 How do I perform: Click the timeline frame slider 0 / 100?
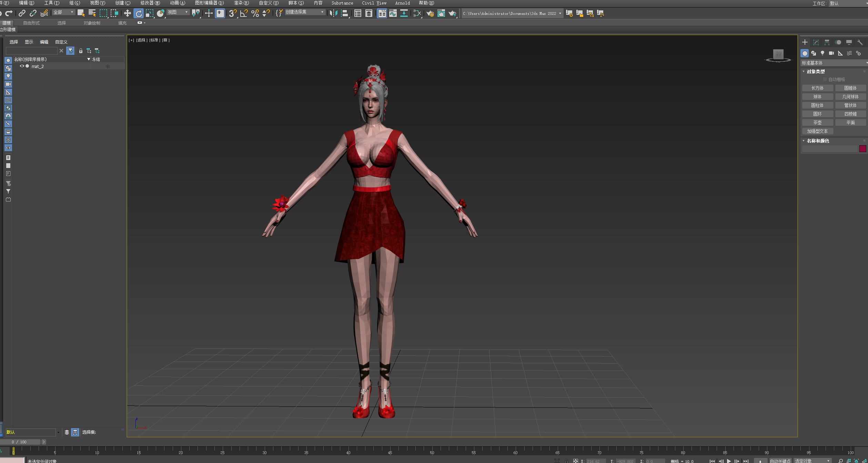click(21, 442)
